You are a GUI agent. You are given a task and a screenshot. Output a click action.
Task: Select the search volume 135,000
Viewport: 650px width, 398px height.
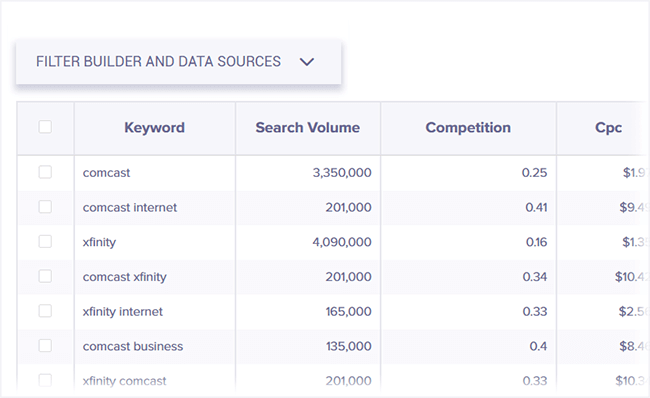coord(348,346)
